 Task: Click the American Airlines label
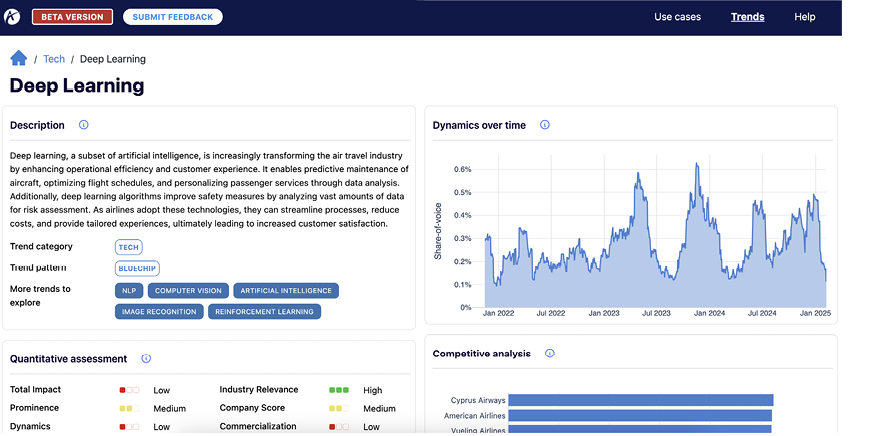point(475,416)
